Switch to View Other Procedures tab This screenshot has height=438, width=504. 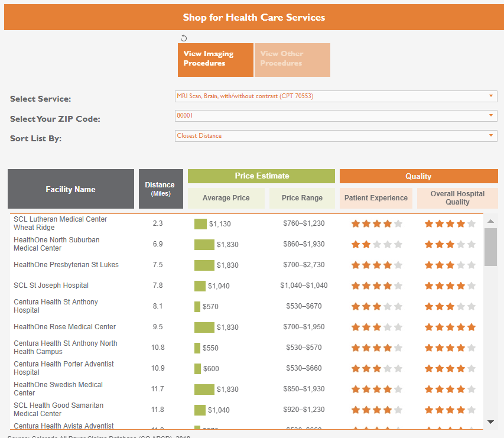pyautogui.click(x=292, y=60)
